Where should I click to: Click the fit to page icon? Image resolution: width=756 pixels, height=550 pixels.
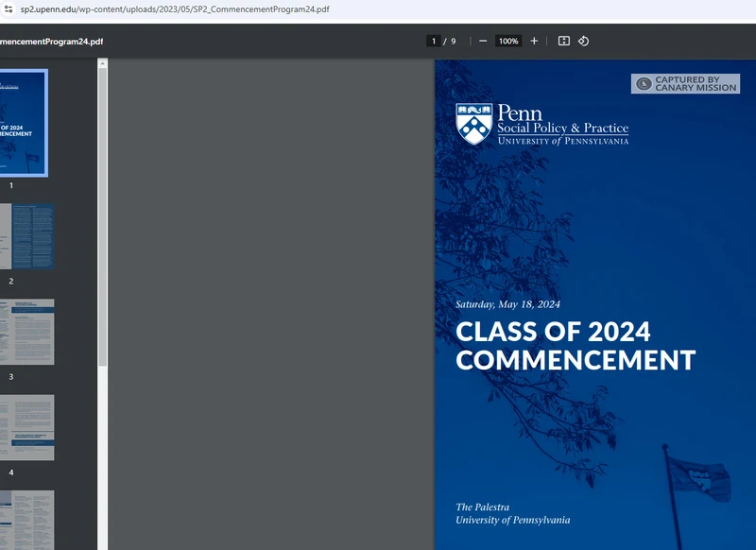(x=563, y=41)
